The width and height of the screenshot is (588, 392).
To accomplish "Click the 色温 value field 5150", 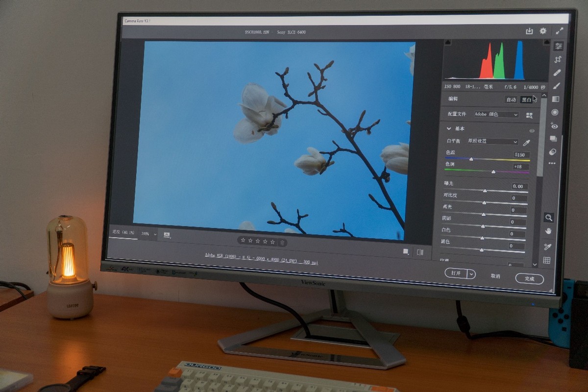I will (521, 154).
